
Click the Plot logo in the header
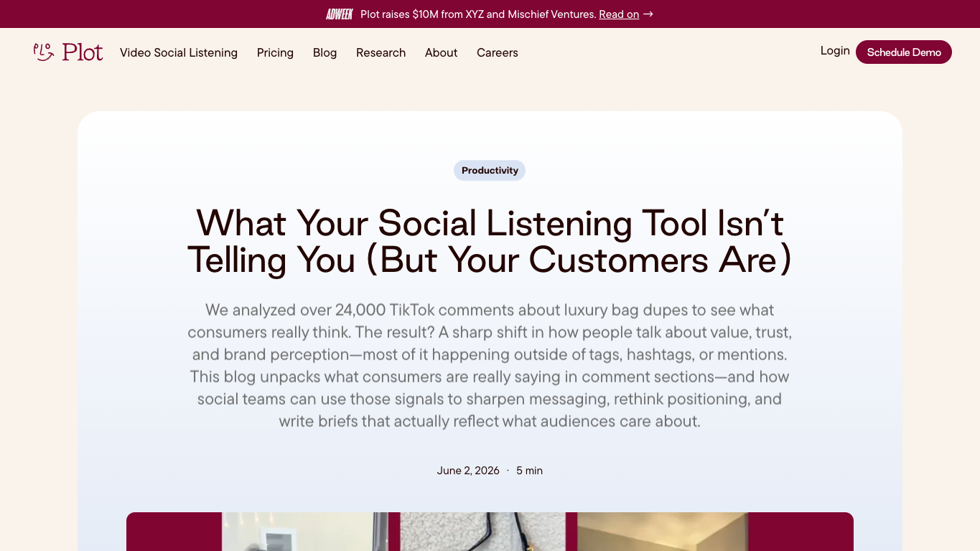point(68,52)
